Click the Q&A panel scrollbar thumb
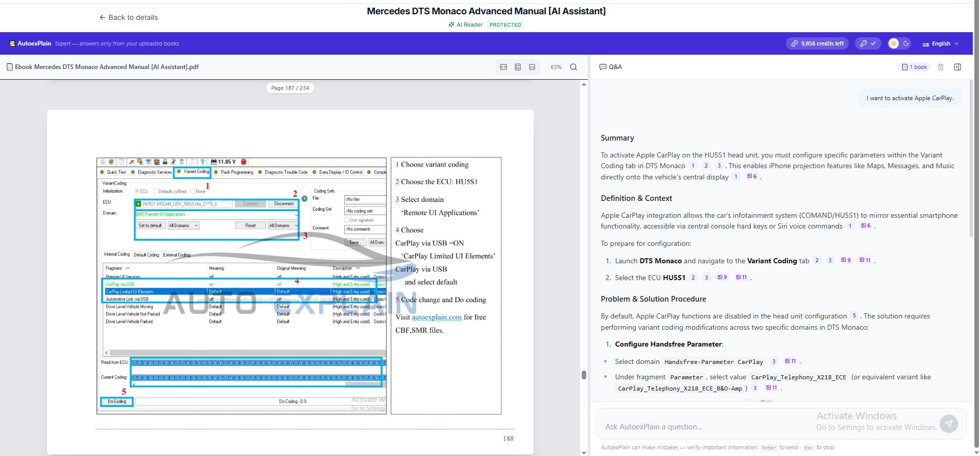Screen dimensions: 980x456 (971, 158)
